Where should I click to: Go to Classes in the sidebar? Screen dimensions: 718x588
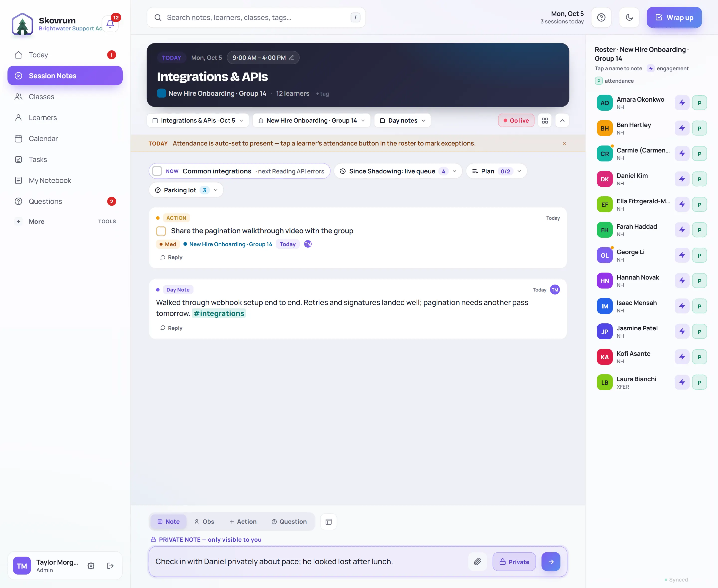click(65, 97)
